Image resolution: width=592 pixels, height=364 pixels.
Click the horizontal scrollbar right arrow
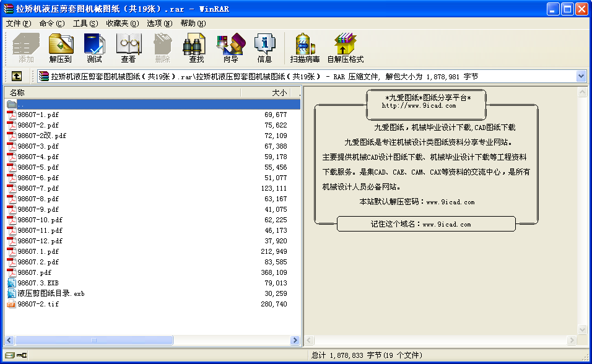[x=295, y=340]
